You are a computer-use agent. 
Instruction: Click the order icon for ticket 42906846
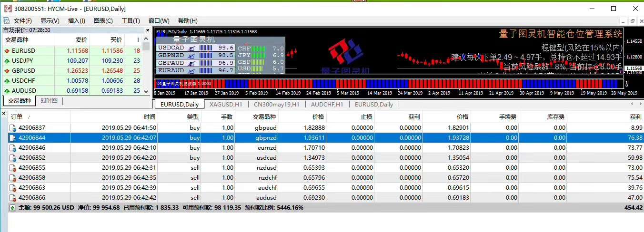pos(13,148)
